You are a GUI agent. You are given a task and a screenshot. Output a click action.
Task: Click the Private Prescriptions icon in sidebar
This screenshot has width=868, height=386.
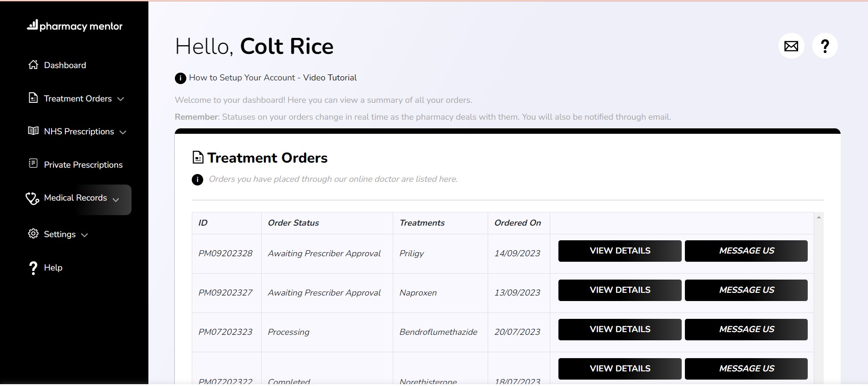tap(33, 164)
